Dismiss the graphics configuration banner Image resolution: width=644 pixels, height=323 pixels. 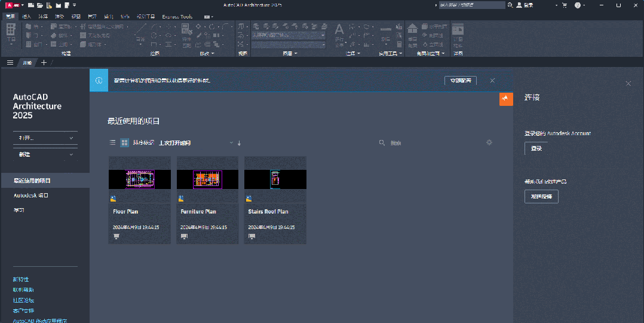click(x=492, y=80)
